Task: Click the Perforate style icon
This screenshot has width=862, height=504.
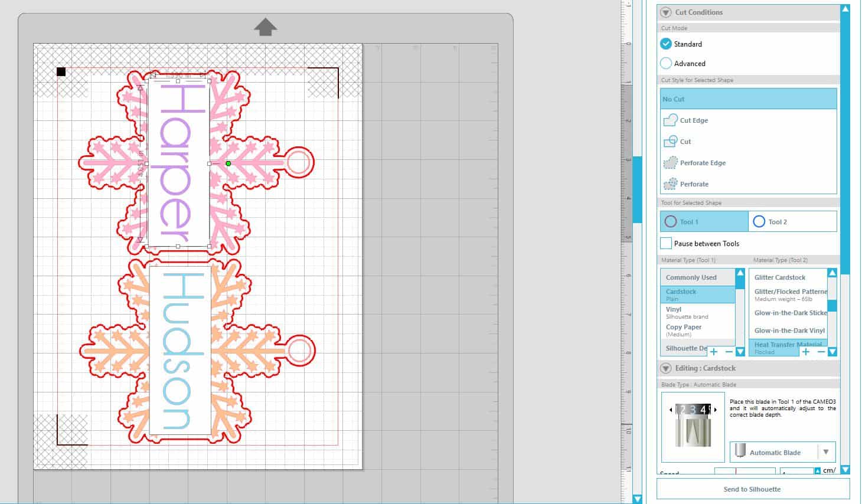Action: point(670,184)
